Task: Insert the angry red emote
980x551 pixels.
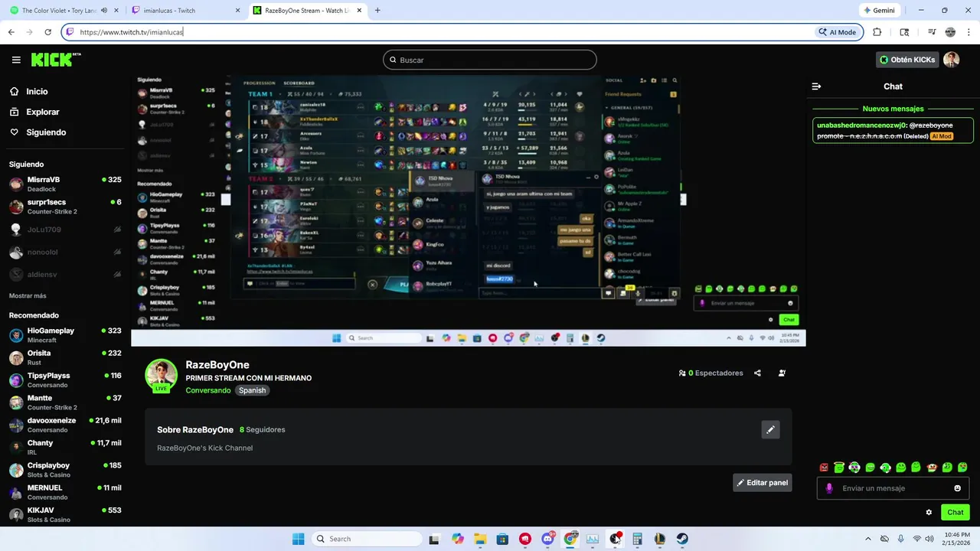Action: [824, 468]
